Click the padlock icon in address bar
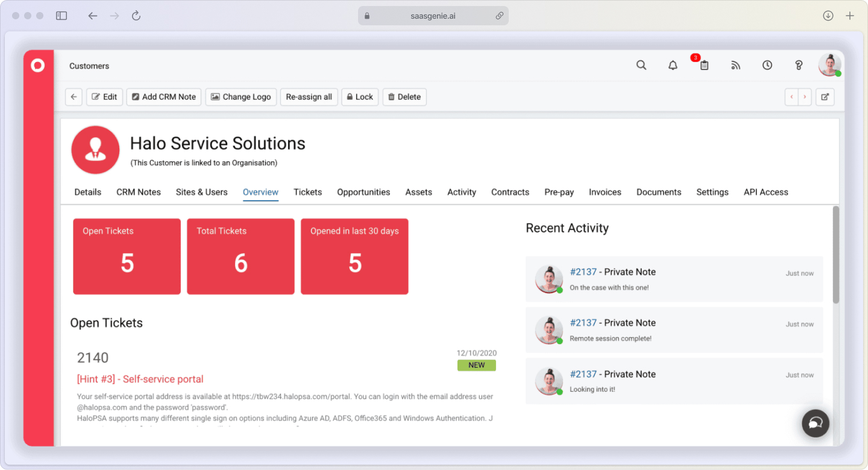868x470 pixels. click(366, 16)
